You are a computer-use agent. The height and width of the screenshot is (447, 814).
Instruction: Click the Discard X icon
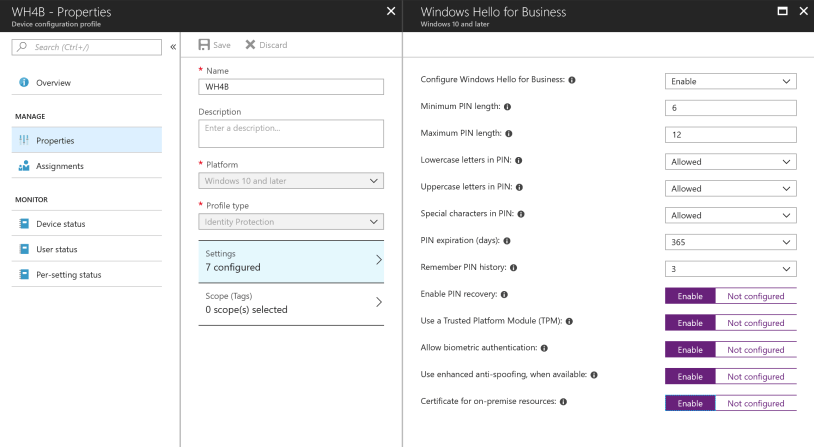point(251,45)
